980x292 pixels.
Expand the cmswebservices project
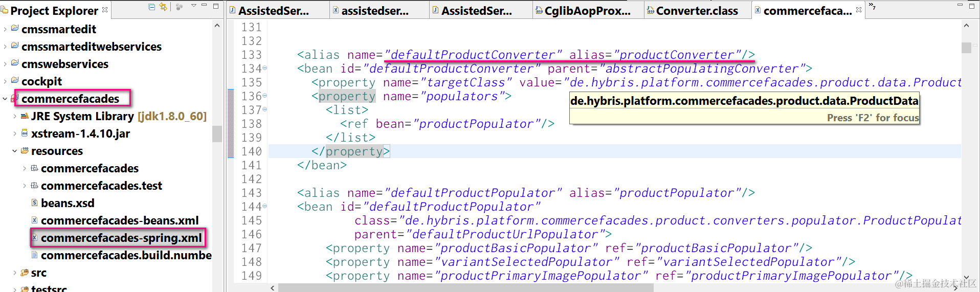coord(5,64)
